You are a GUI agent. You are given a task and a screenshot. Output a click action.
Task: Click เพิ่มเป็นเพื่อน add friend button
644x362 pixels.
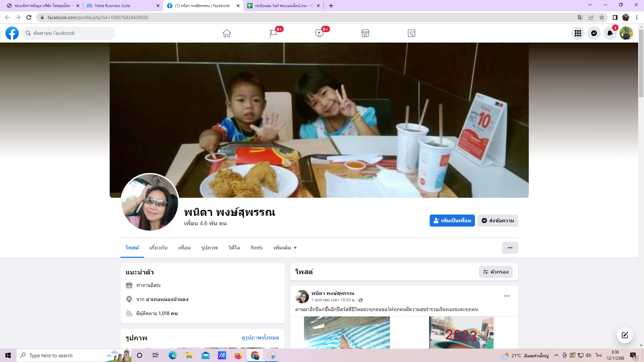[x=452, y=221]
